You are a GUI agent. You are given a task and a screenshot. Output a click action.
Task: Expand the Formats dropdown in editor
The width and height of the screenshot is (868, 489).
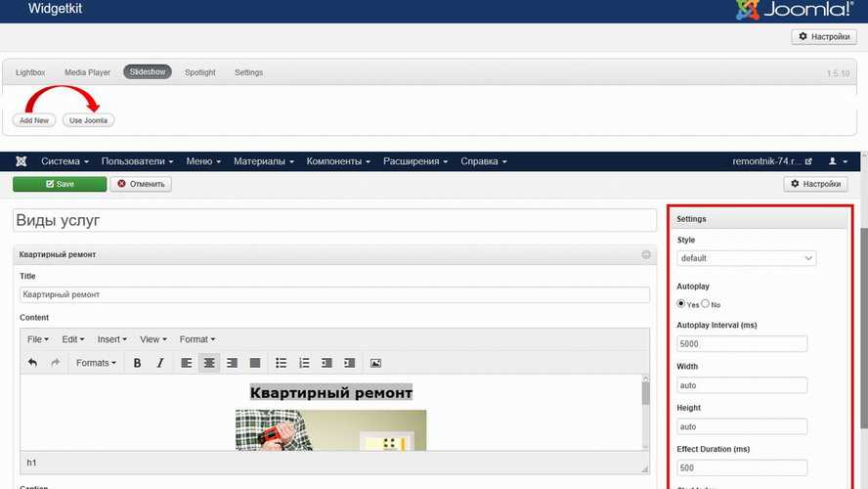(x=96, y=363)
